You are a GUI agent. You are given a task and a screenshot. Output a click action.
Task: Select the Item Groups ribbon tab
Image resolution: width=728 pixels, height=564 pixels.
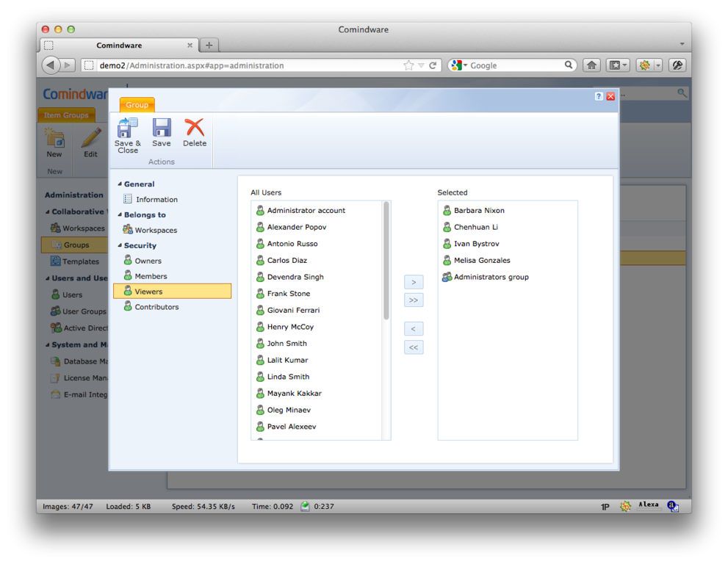pos(66,115)
